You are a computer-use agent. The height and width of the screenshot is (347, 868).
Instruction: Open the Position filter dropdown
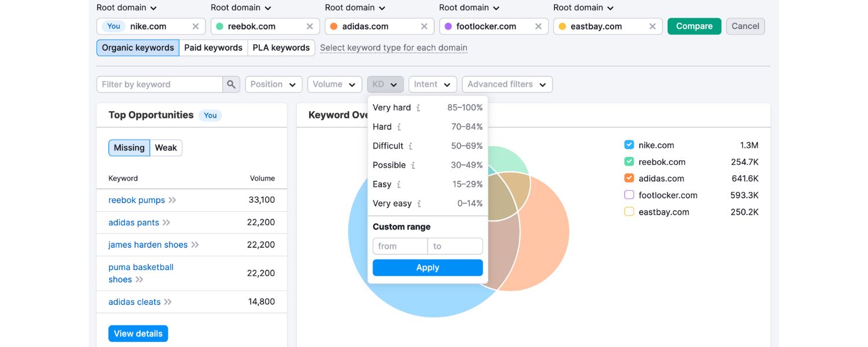click(x=274, y=84)
